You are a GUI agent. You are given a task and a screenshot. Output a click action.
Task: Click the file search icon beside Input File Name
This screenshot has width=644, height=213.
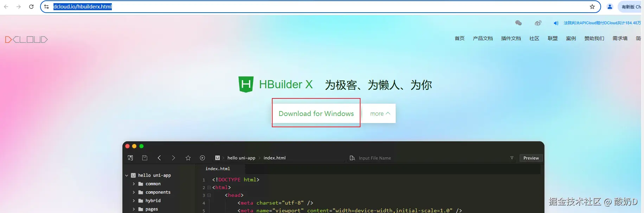coord(352,158)
